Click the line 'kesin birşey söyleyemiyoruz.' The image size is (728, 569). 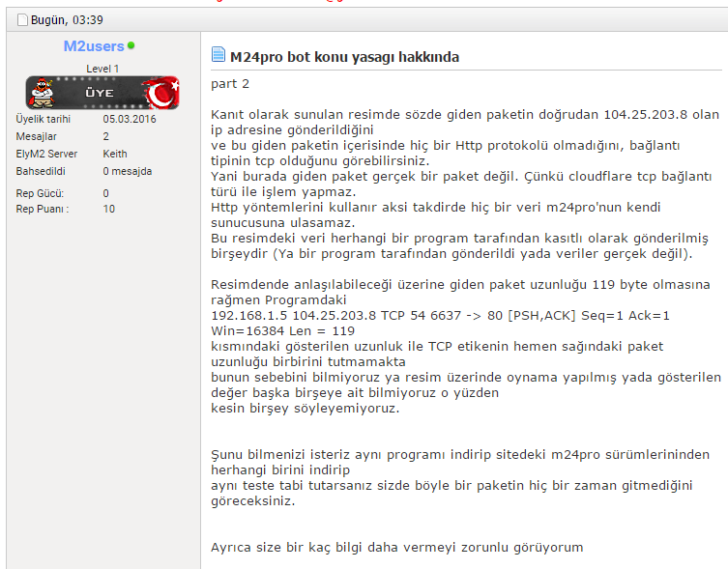306,409
